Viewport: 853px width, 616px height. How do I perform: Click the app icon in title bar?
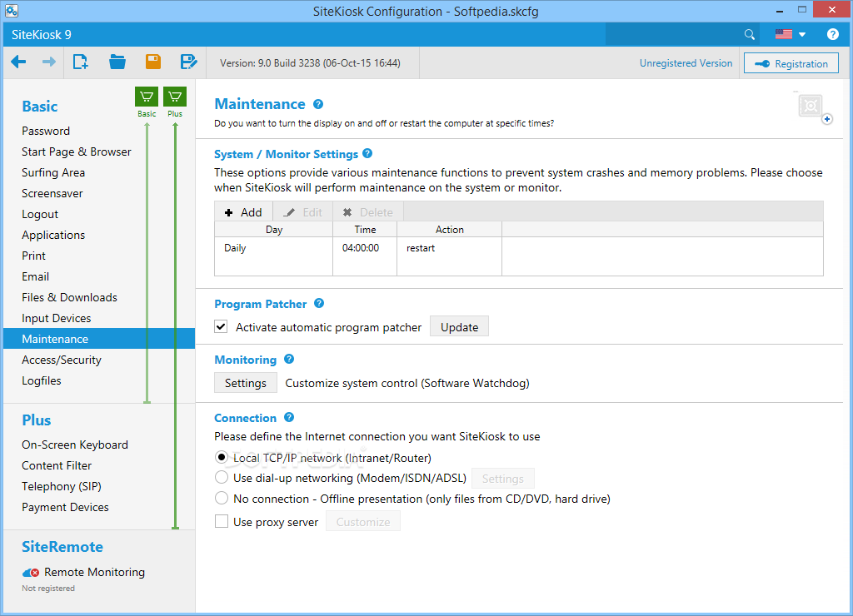[x=12, y=10]
